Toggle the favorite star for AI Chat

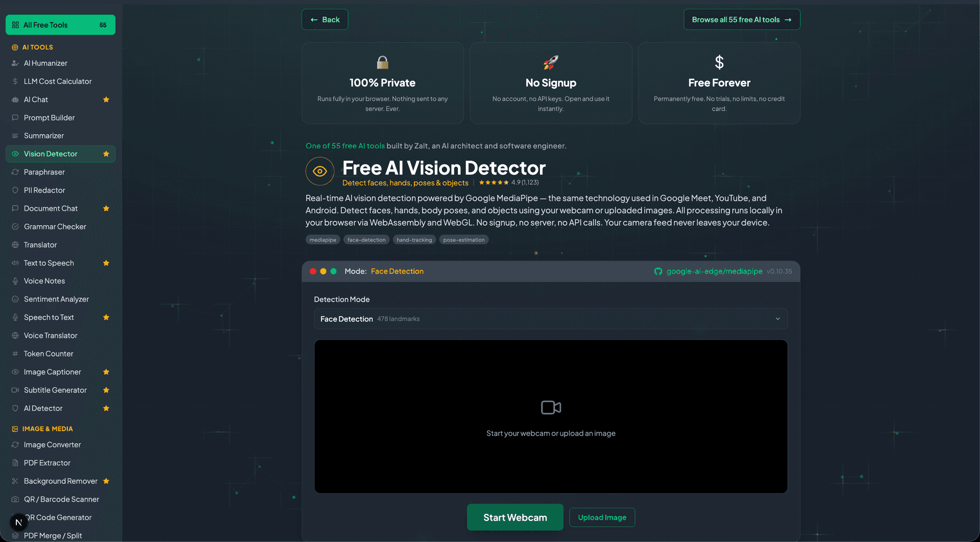tap(106, 100)
